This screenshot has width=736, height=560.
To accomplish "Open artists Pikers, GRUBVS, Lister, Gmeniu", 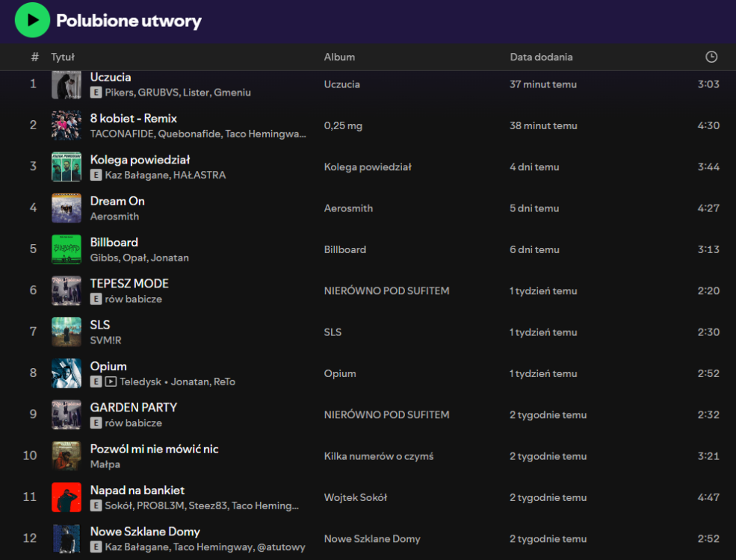I will pos(177,93).
